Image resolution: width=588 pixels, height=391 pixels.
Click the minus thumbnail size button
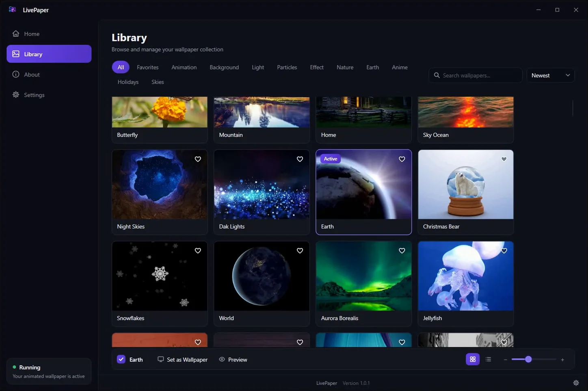click(x=505, y=360)
